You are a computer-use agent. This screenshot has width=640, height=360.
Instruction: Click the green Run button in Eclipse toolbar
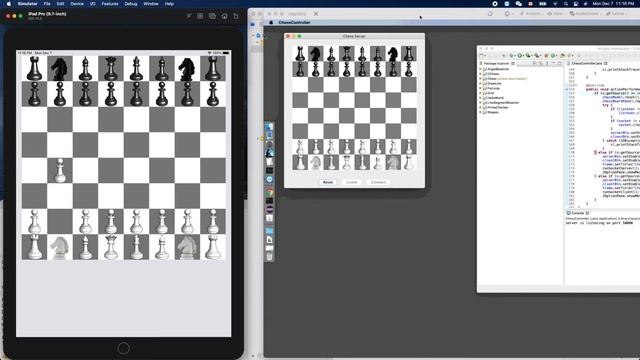point(520,56)
